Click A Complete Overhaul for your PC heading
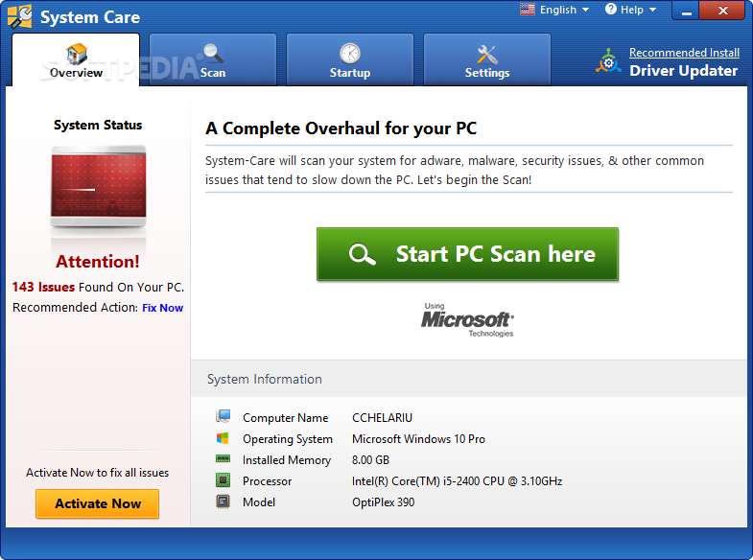The width and height of the screenshot is (753, 560). click(341, 128)
